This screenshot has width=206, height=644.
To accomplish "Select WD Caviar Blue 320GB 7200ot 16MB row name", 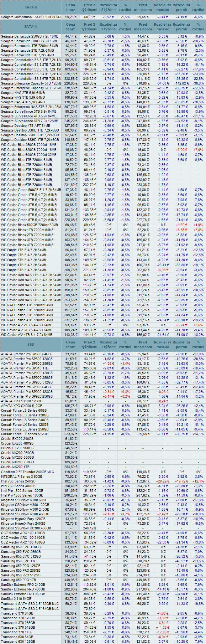I will 29,150.
